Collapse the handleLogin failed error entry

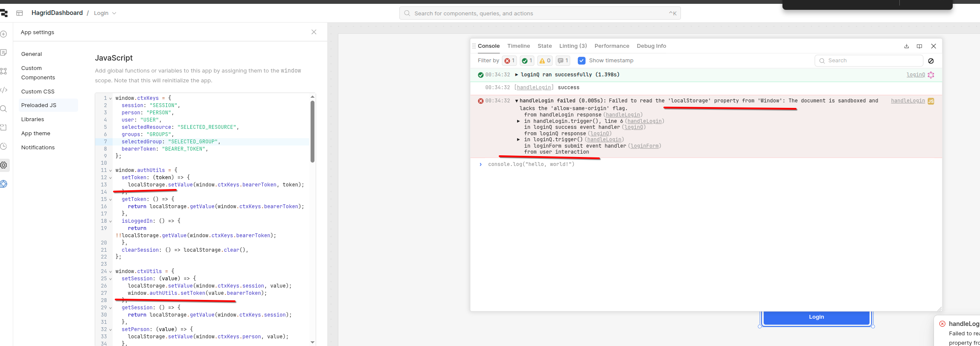pyautogui.click(x=517, y=101)
